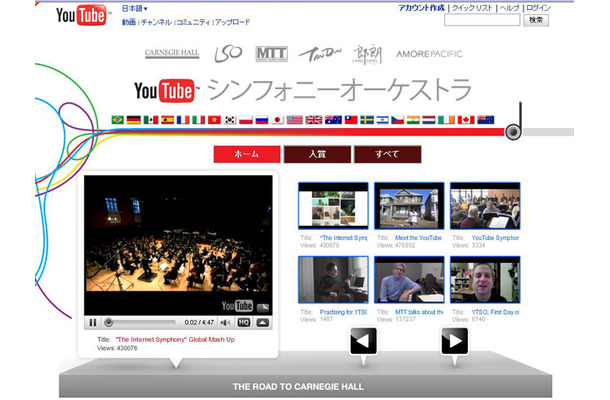Viewport: 610px width, 400px height.
Task: Open the チャンネル menu link
Action: (x=156, y=22)
